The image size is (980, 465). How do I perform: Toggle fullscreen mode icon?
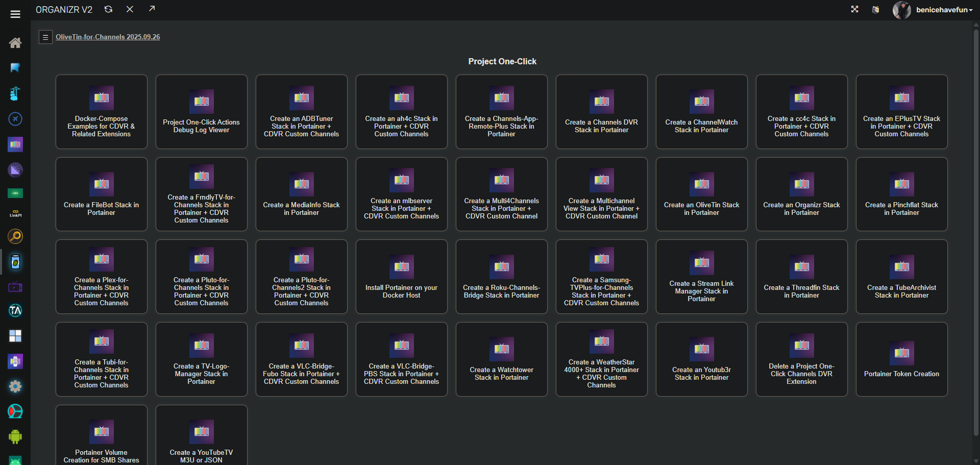click(x=854, y=9)
